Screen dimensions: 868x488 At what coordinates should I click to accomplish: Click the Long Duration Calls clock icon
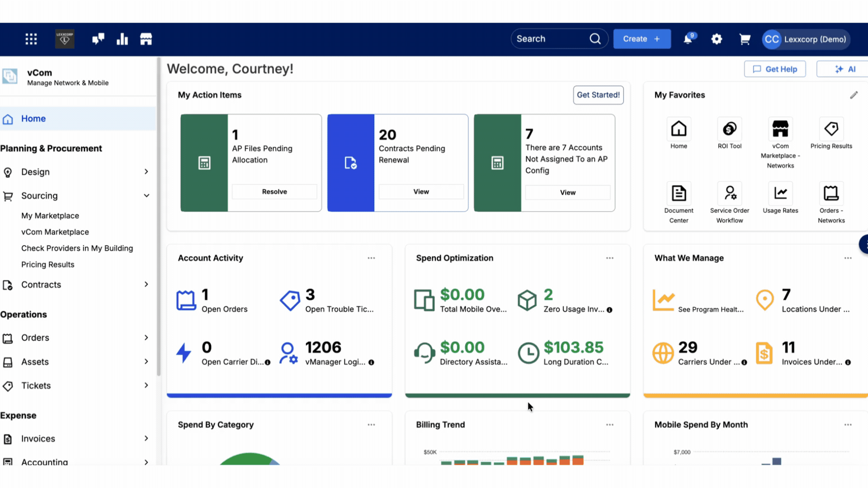coord(528,353)
